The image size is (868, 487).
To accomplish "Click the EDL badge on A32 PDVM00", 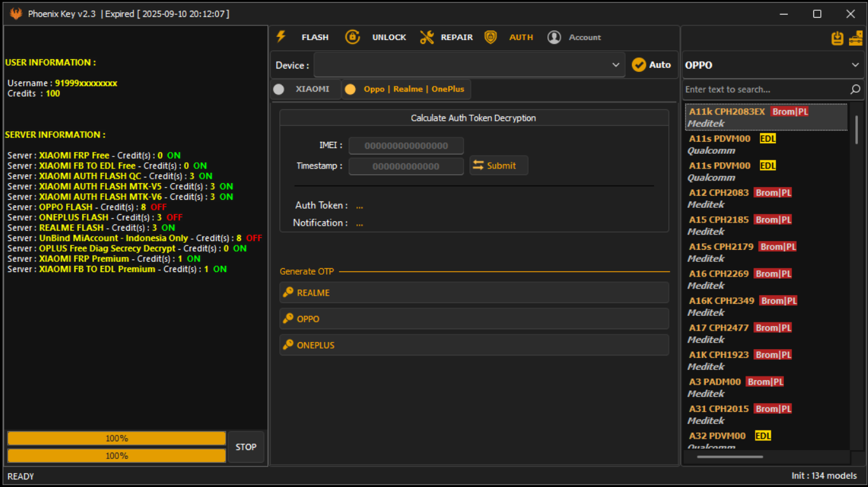I will 763,436.
